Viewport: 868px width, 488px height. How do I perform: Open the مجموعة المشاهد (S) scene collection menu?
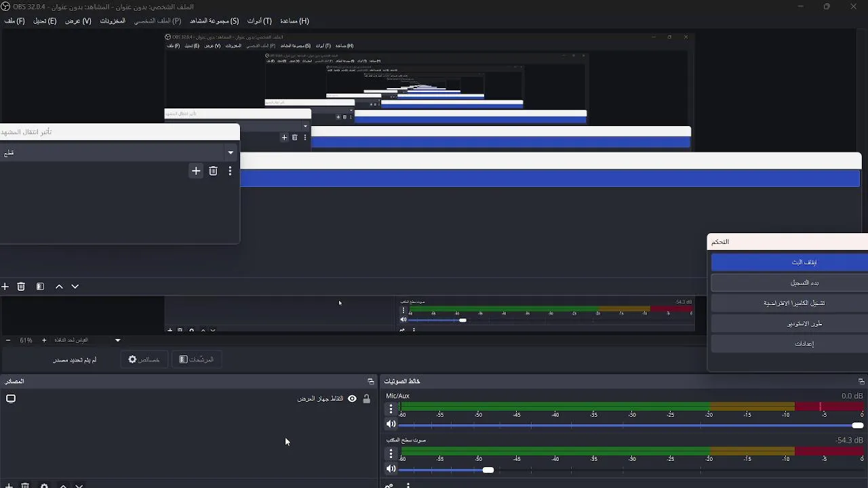(214, 21)
